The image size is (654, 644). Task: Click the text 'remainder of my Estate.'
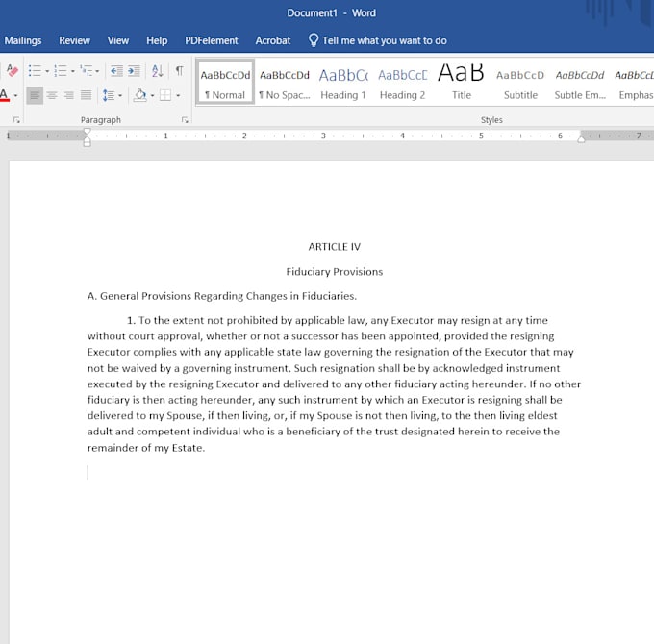pos(146,448)
